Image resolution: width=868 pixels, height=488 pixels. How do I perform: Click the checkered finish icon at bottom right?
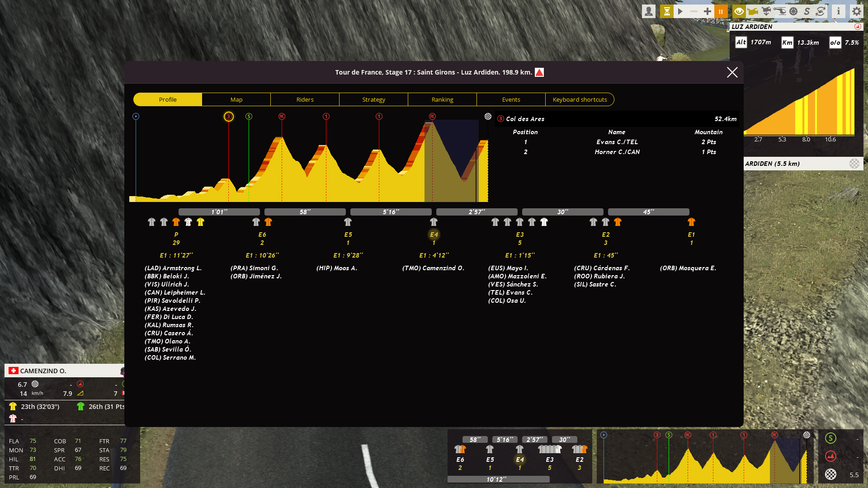830,474
